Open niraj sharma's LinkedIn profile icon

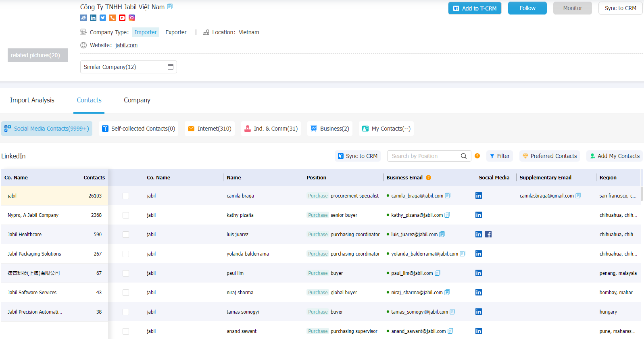click(x=479, y=293)
